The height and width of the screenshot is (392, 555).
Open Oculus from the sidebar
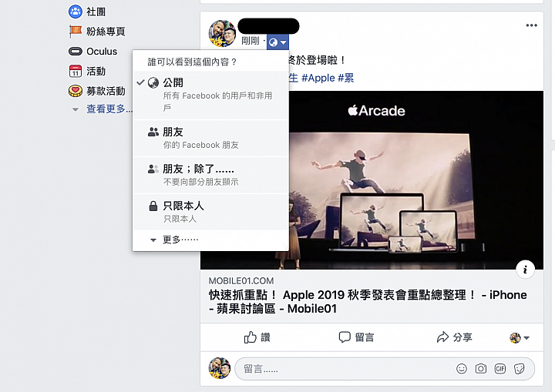(x=92, y=52)
